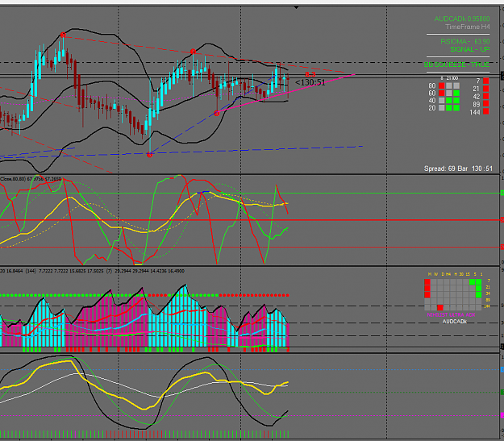Click the lone green cell in row 60 of the RSIOMA grid
This screenshot has width=504, height=441.
(x=456, y=93)
